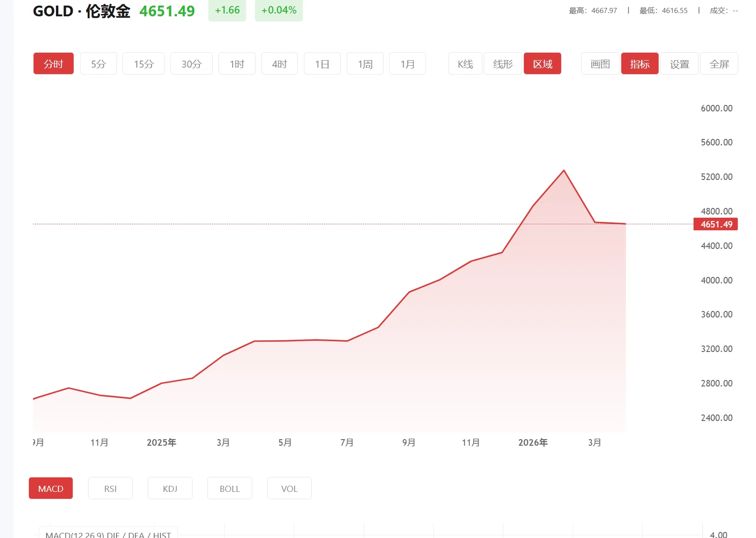The width and height of the screenshot is (756, 538).
Task: Enter 全屏 fullscreen mode
Action: coord(719,63)
